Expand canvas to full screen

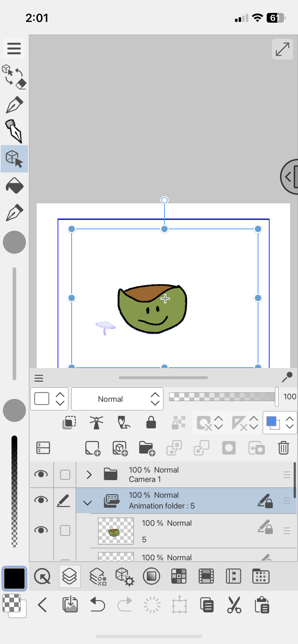point(283,49)
